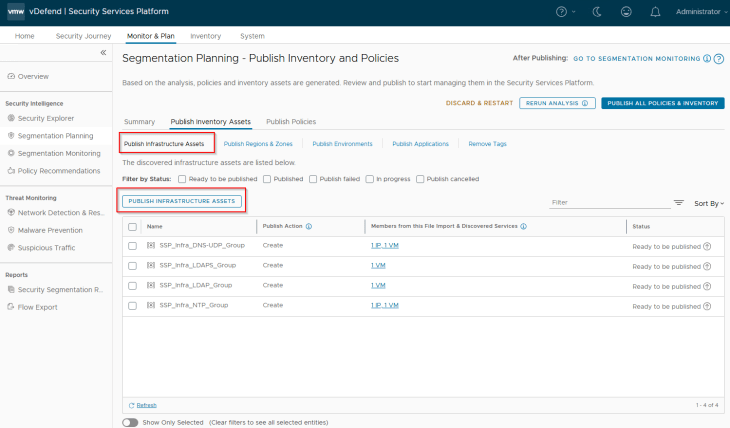Click the filter lines icon beside Filter box
Screen dimensions: 730x428
pos(679,202)
